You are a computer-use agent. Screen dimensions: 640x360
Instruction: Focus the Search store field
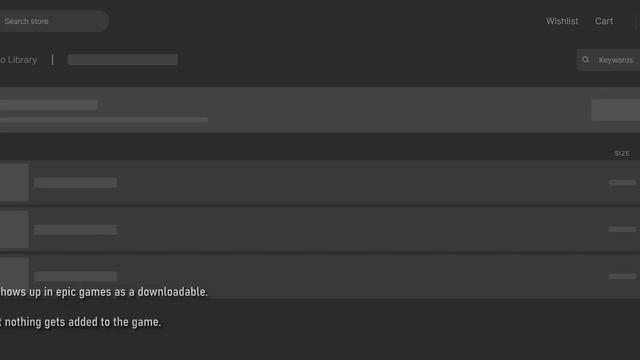[x=54, y=21]
